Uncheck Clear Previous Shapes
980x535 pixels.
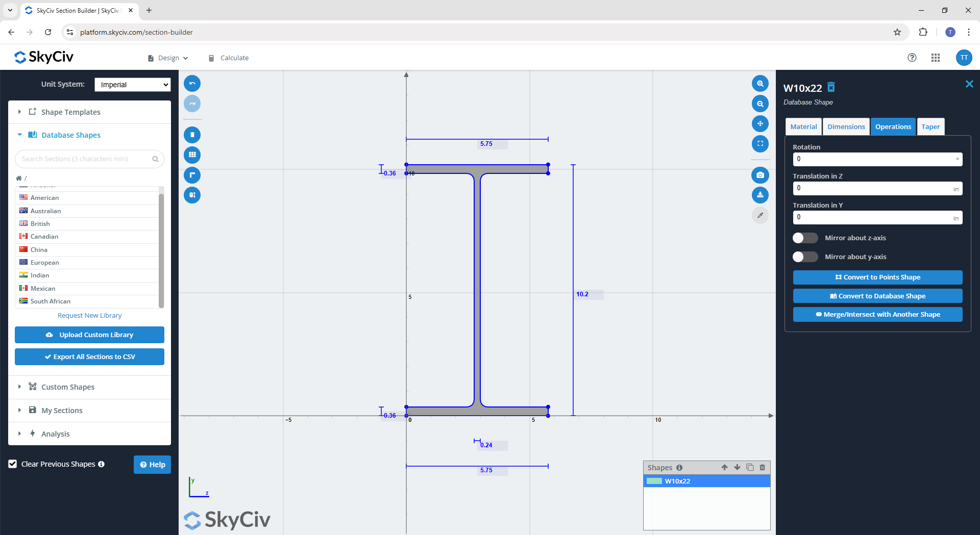(x=12, y=464)
